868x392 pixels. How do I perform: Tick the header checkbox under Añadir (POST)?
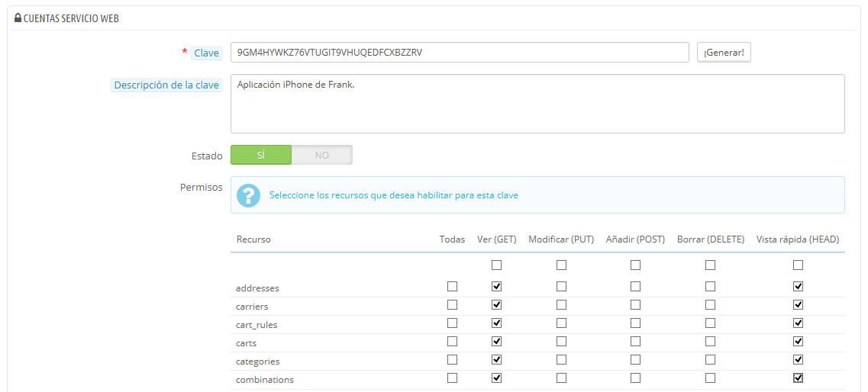635,265
